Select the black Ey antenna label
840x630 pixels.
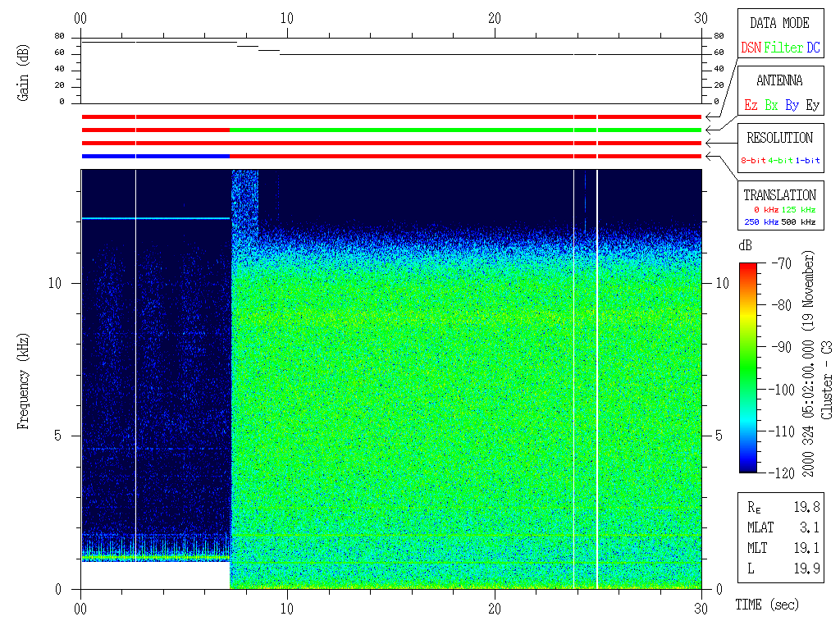click(x=812, y=106)
